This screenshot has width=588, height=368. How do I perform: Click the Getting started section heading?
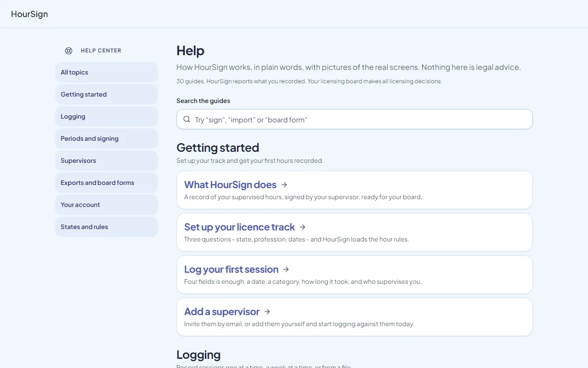click(x=218, y=148)
